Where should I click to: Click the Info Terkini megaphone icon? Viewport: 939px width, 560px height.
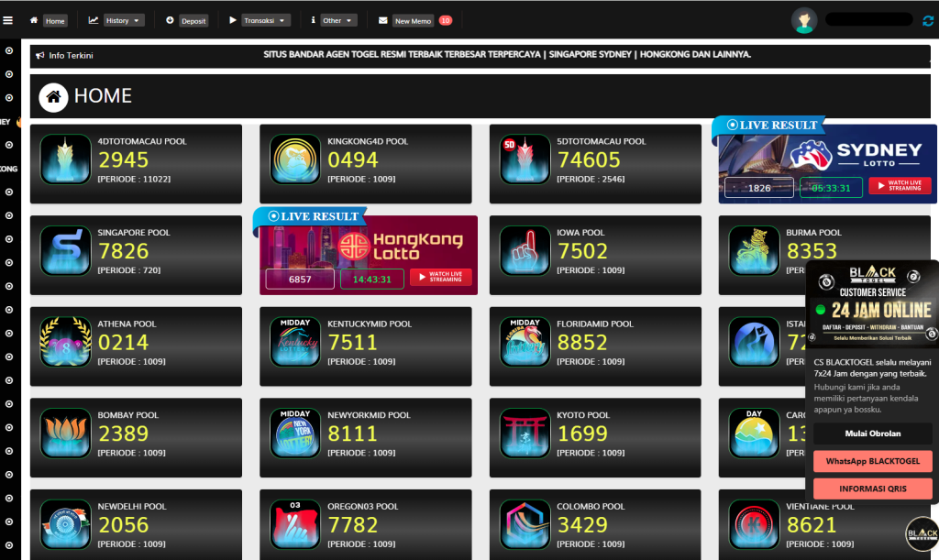click(39, 56)
